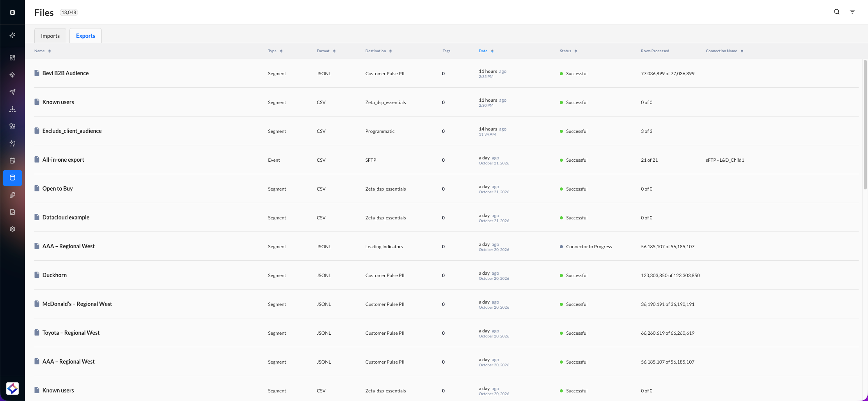Click the file icon beside Duckhorn
The image size is (868, 401).
coord(37,275)
